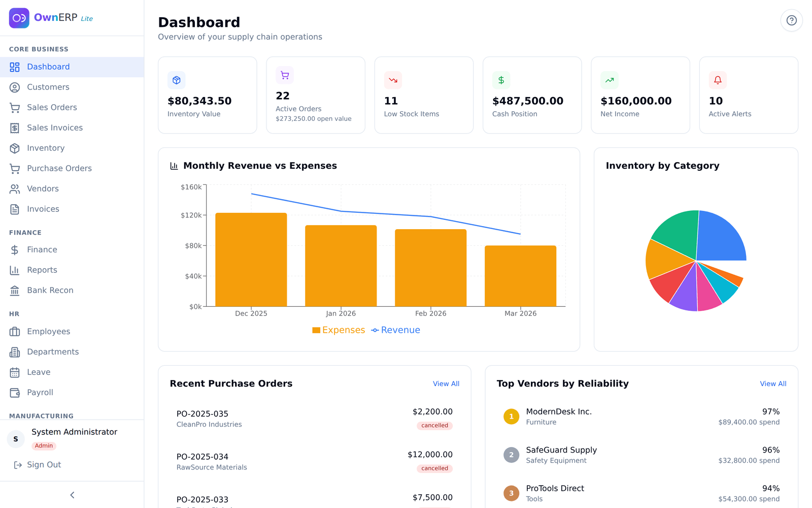Viewport: 812px width, 508px height.
Task: Toggle the Expenses legend entry
Action: [339, 330]
